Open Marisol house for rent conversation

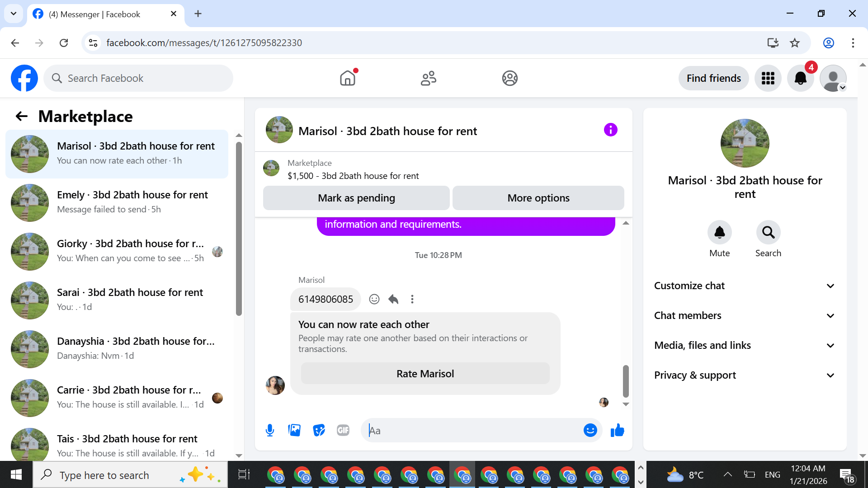tap(117, 154)
